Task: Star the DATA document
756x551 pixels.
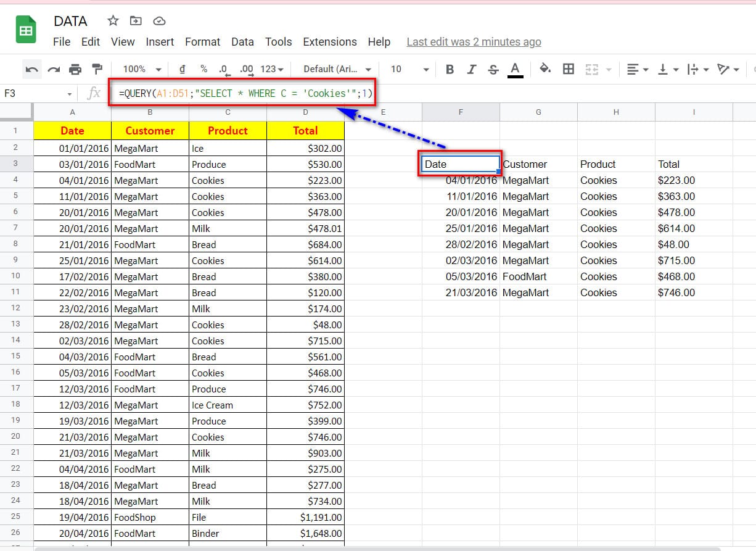Action: [113, 21]
